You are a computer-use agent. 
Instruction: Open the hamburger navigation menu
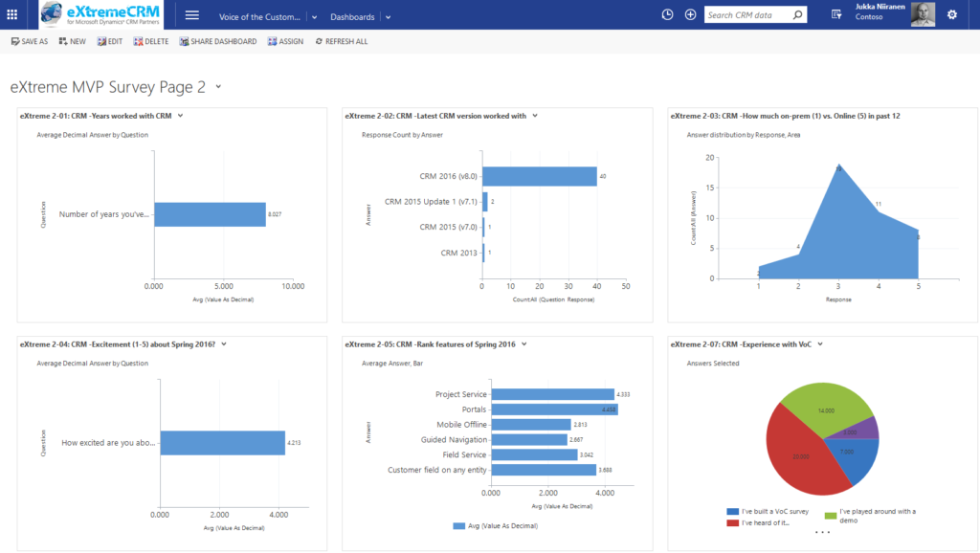[191, 15]
